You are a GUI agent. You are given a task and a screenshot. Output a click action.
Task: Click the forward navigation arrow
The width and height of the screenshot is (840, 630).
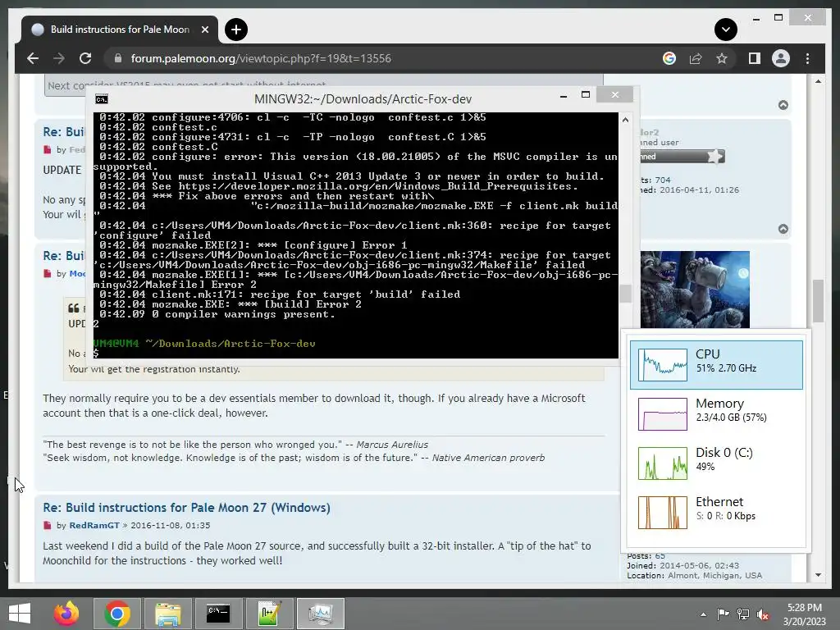[59, 58]
